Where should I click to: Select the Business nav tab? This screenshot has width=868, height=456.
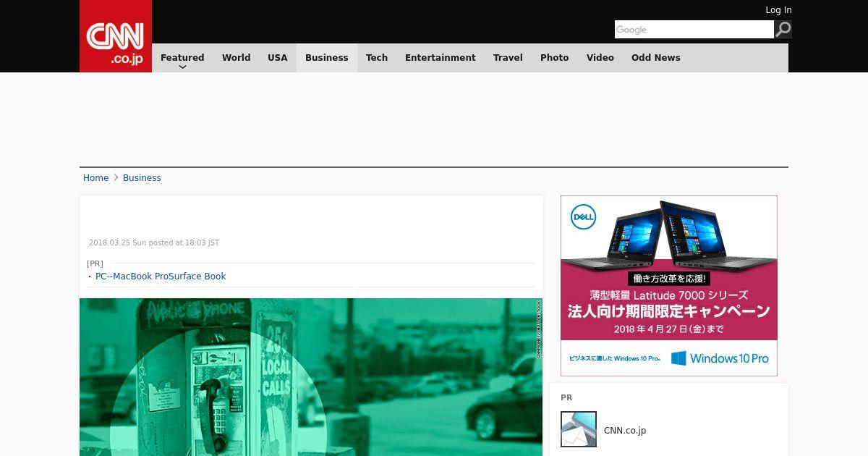point(327,58)
